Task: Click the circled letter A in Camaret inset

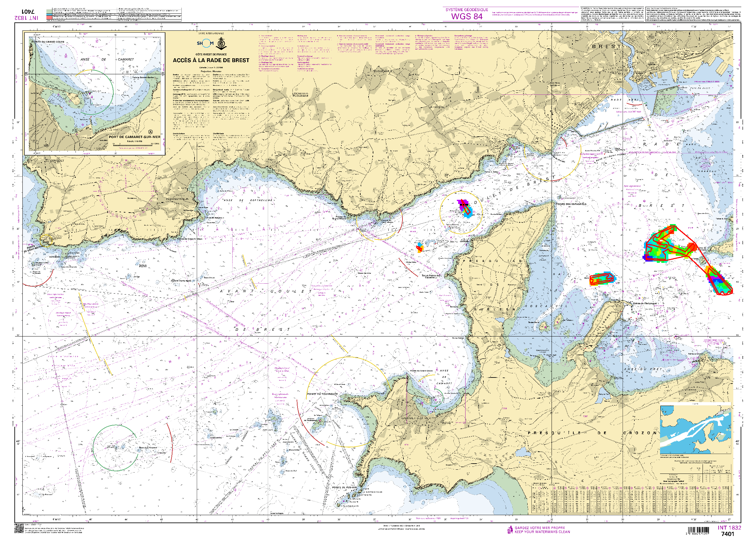Action: (x=150, y=132)
